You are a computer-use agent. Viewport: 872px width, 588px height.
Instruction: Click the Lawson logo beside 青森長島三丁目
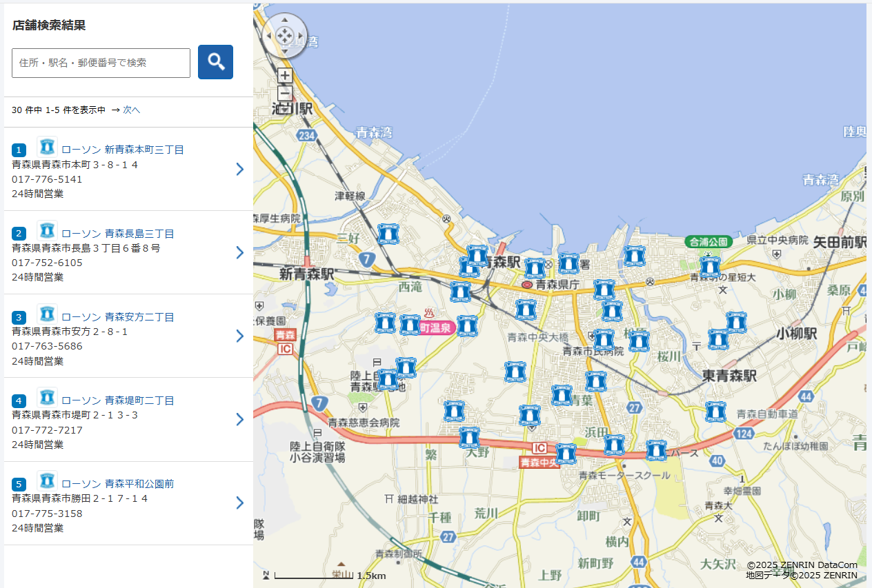(47, 230)
